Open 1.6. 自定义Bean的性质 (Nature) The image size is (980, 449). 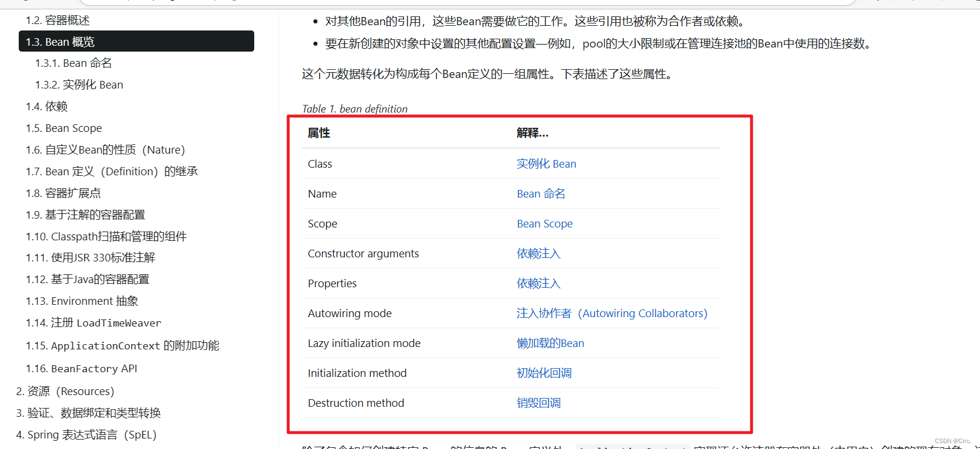point(105,150)
